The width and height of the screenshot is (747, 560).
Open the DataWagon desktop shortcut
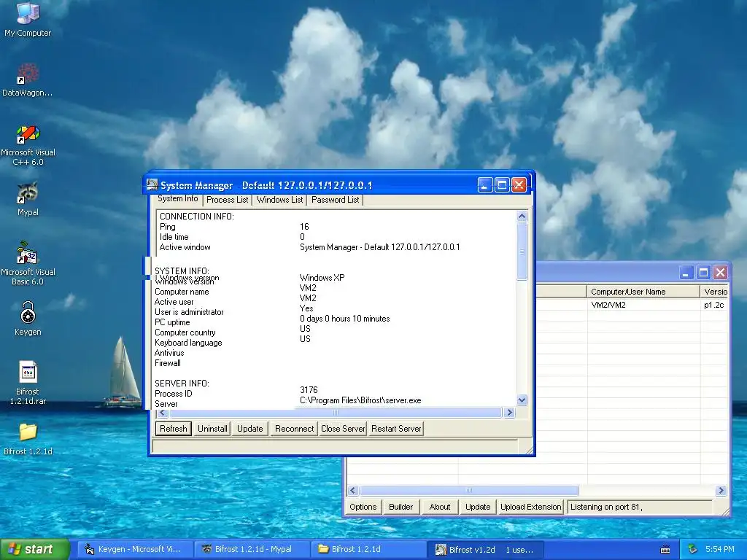28,79
